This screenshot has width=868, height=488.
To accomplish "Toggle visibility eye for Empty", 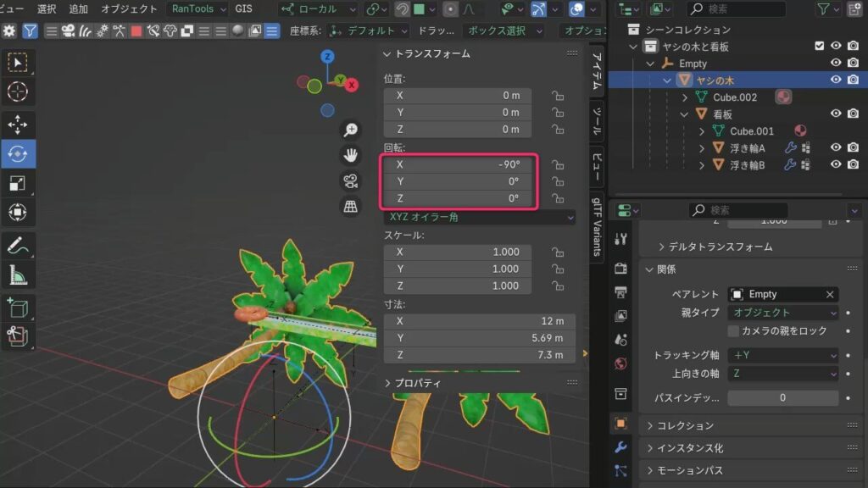I will (836, 63).
